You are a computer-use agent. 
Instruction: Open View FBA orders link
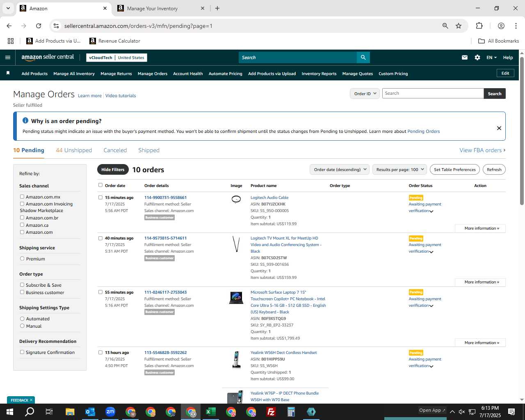tap(482, 150)
